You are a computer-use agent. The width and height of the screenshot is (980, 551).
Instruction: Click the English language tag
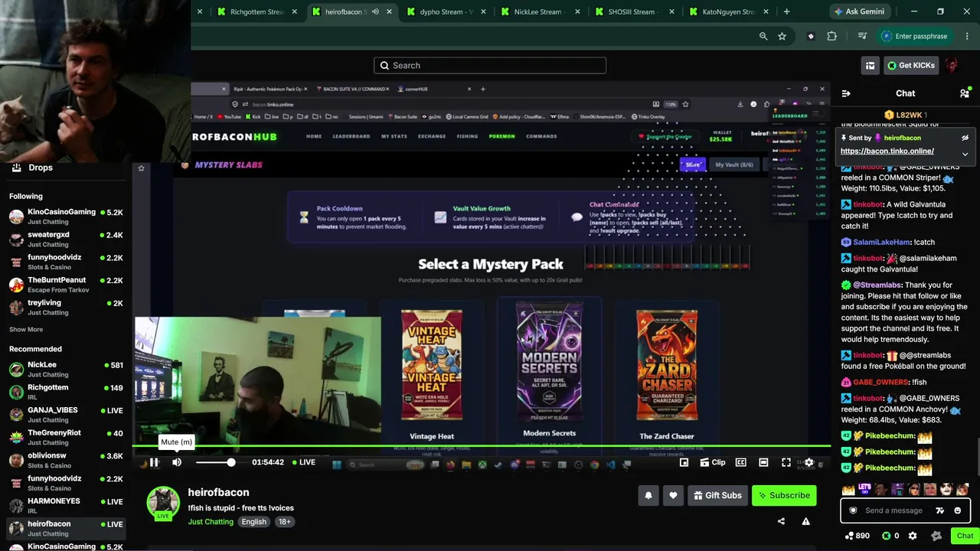point(254,522)
